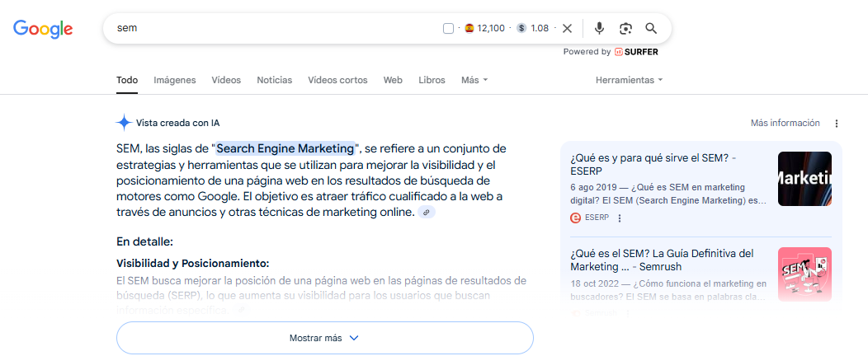Click Vista creada con IA label
The height and width of the screenshot is (356, 868).
[x=177, y=124]
